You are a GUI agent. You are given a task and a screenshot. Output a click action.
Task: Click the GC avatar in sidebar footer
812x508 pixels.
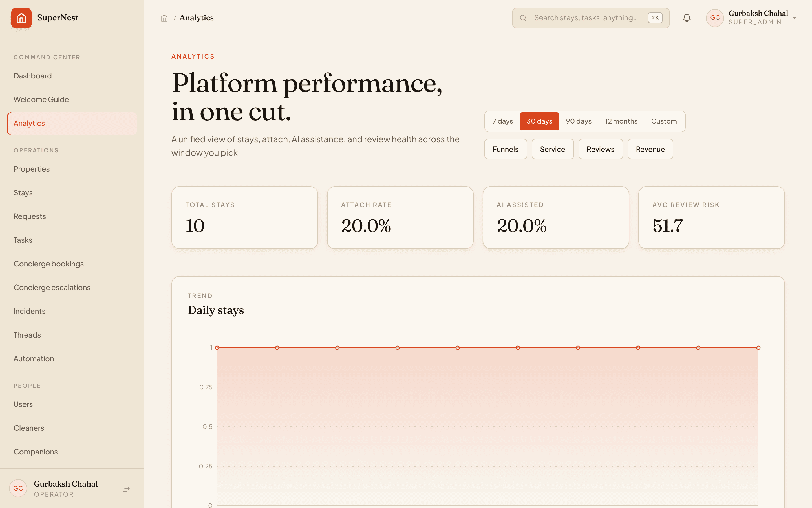(x=18, y=488)
